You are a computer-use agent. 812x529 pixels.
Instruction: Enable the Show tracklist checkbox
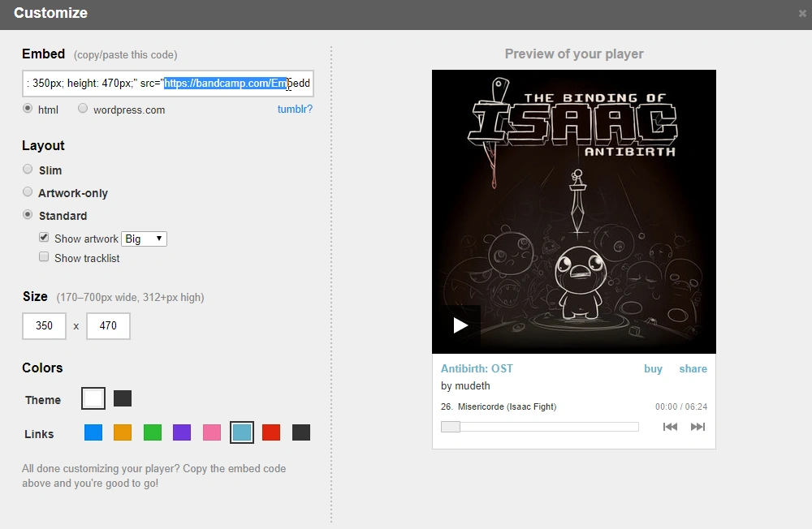[44, 257]
